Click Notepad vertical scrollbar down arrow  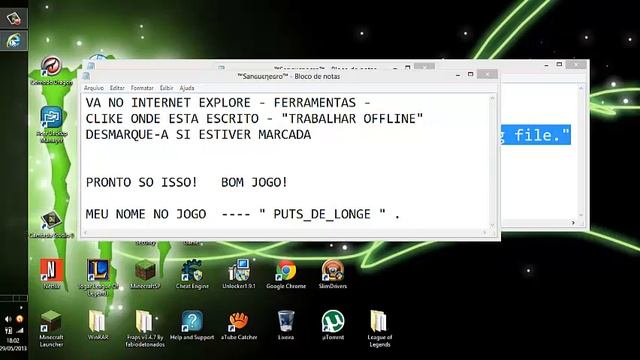tap(492, 225)
